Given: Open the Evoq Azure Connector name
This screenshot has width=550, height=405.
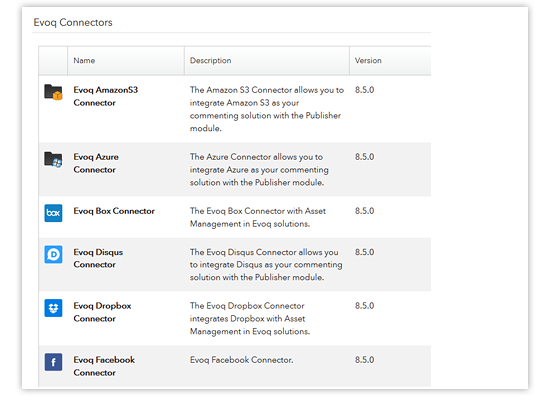Looking at the screenshot, I should coord(96,163).
